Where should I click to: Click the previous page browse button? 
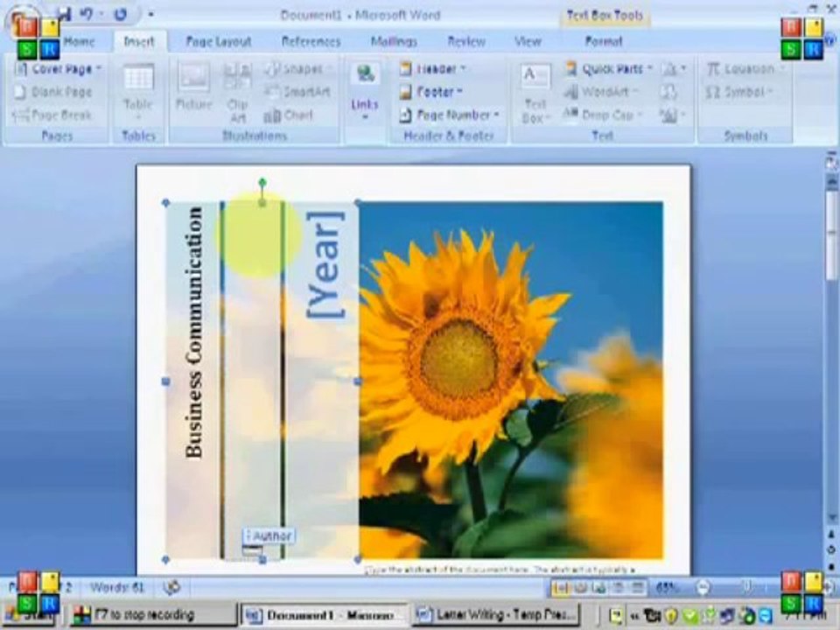tap(832, 534)
